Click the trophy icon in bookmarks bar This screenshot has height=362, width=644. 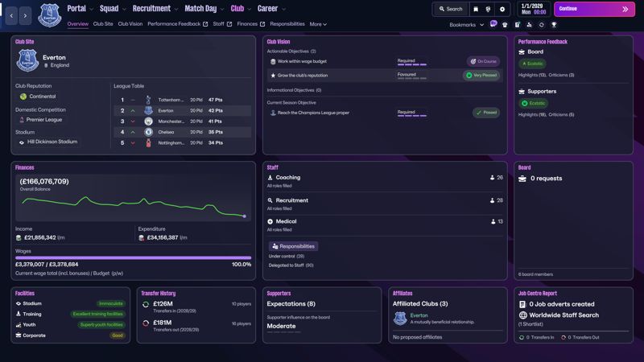554,25
